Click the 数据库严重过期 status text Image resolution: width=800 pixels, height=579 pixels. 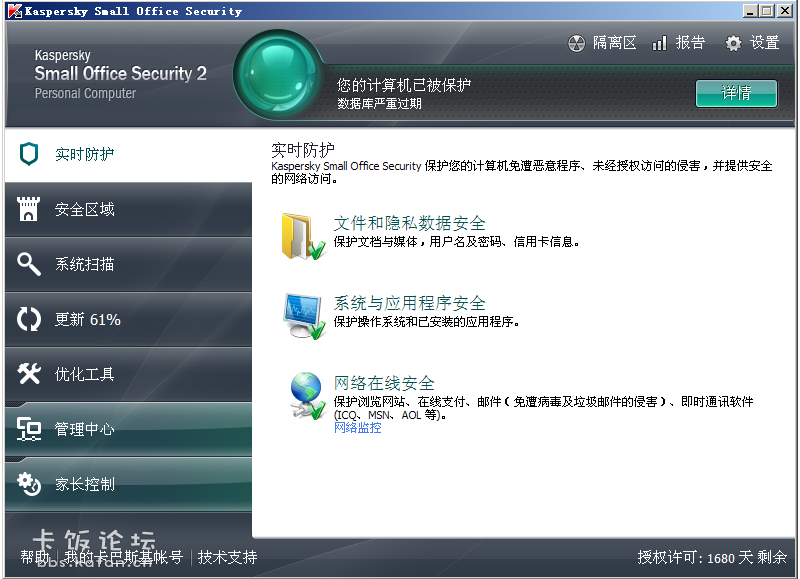[379, 104]
